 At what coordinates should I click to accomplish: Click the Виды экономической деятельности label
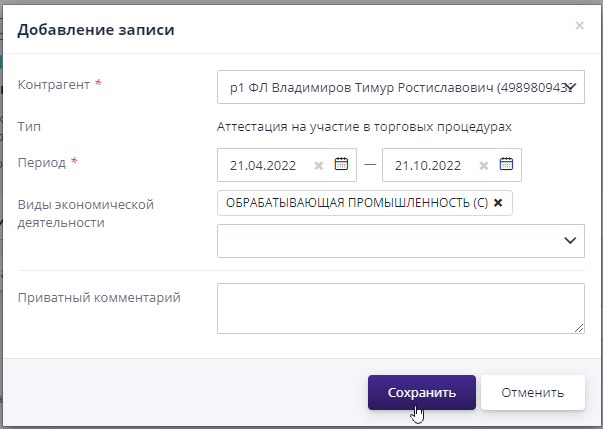(x=84, y=213)
